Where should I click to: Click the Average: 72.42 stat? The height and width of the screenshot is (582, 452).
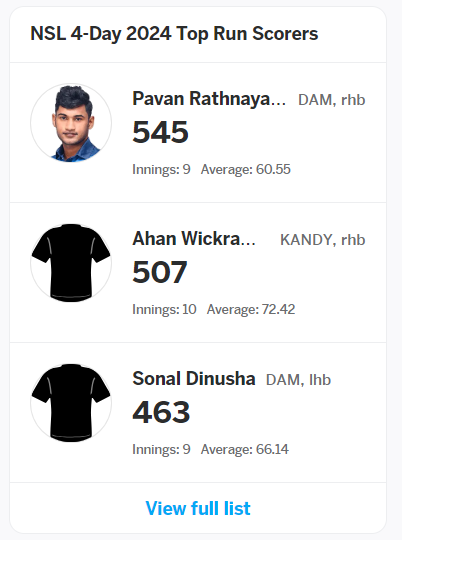pos(251,309)
